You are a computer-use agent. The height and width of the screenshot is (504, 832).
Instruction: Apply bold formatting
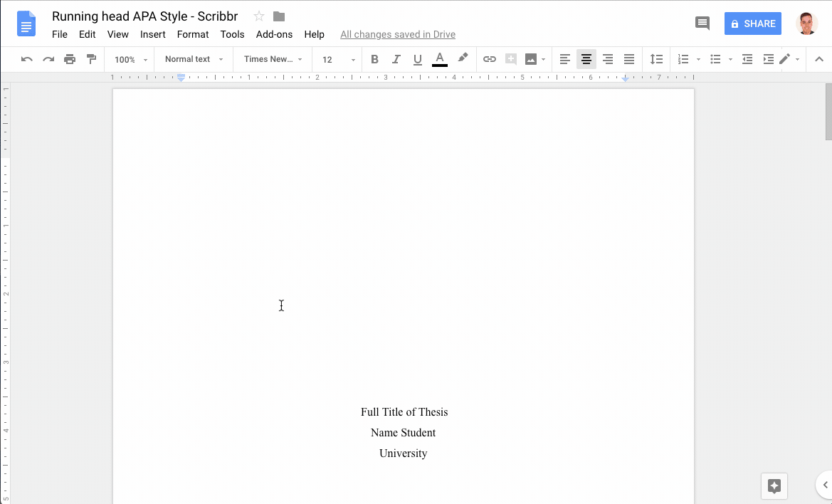tap(374, 59)
